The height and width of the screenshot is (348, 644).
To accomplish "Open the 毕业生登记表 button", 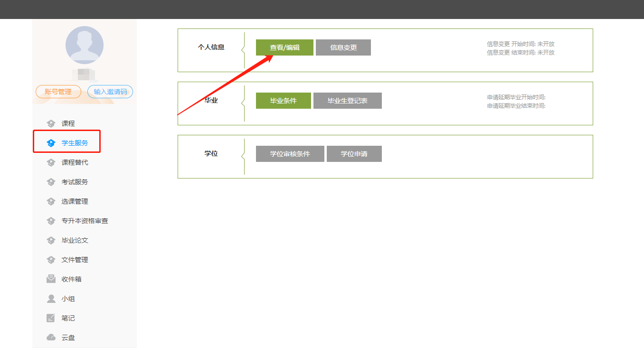I will tap(348, 101).
